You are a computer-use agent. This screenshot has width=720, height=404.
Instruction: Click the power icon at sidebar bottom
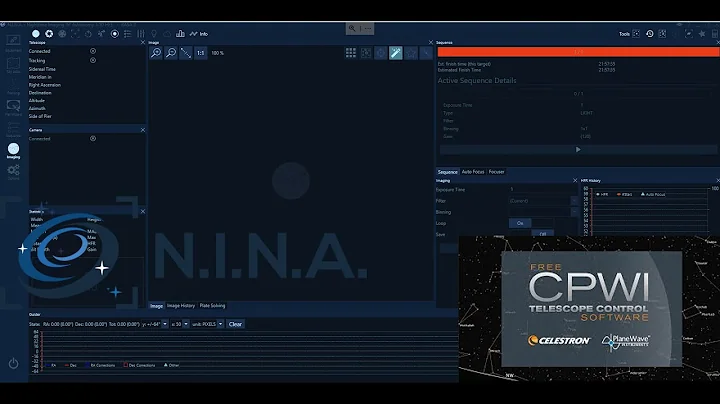[x=13, y=364]
